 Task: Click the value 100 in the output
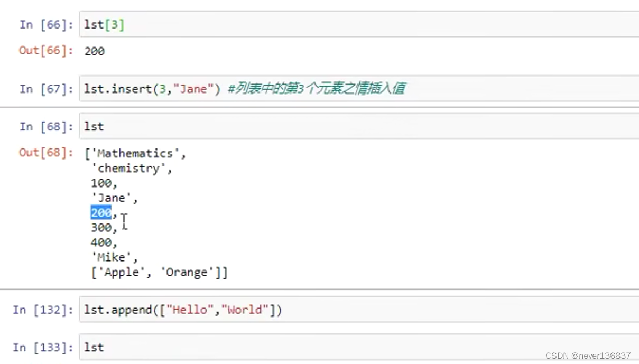pyautogui.click(x=101, y=183)
